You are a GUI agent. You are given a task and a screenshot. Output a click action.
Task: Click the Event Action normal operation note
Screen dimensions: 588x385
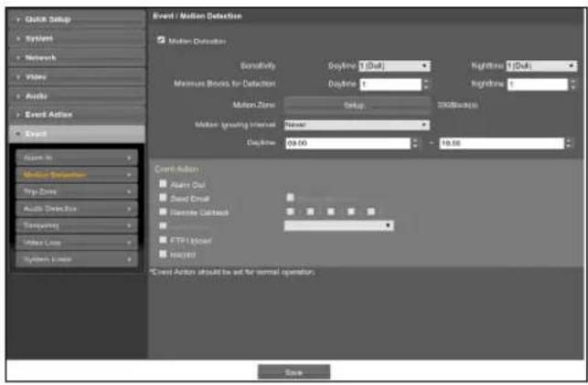(x=232, y=272)
